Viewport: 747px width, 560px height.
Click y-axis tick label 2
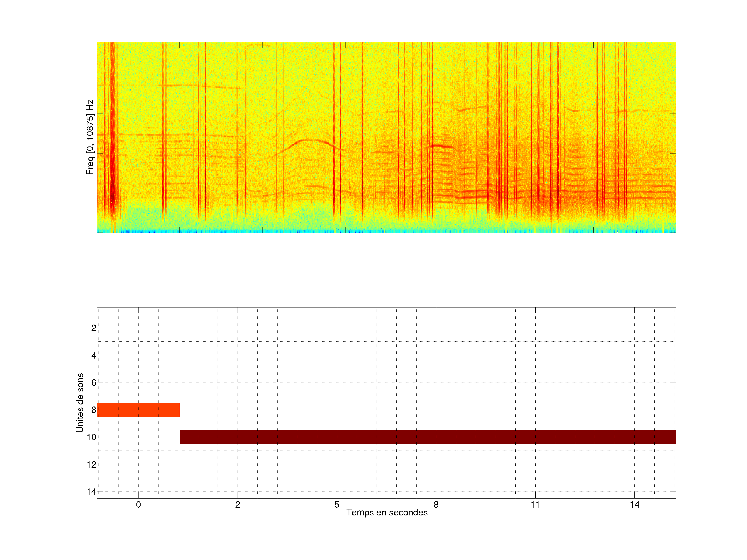[x=94, y=328]
